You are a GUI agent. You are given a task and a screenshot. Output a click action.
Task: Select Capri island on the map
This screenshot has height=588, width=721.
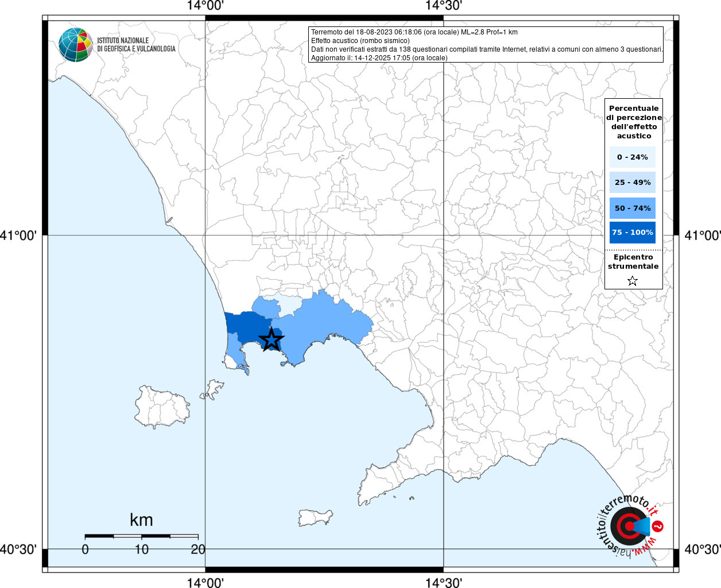tap(315, 517)
